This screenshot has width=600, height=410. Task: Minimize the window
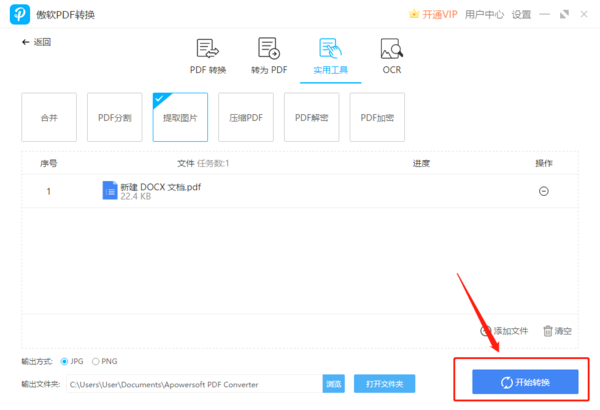[545, 15]
